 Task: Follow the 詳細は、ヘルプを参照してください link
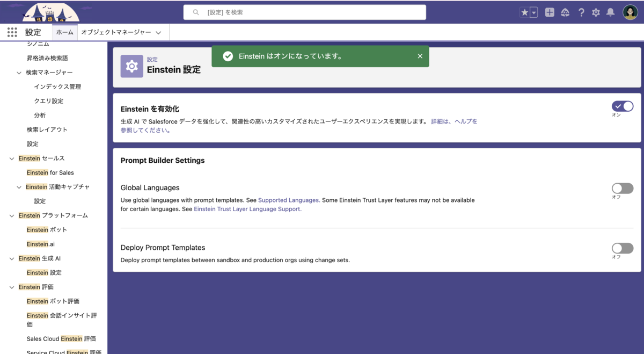coord(299,126)
